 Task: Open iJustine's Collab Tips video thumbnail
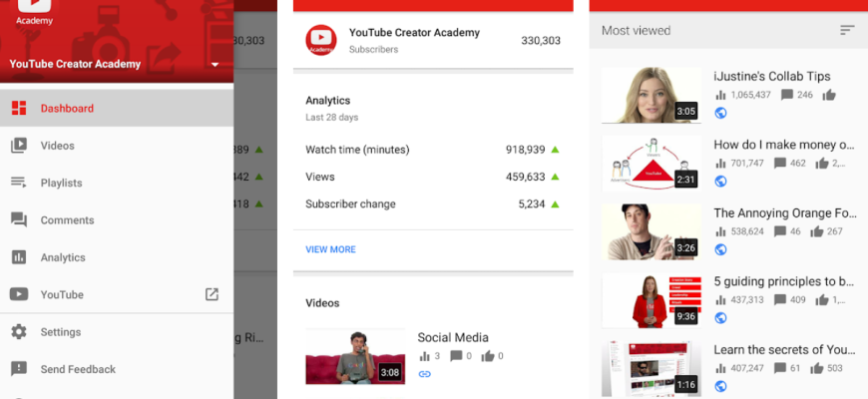coord(651,95)
